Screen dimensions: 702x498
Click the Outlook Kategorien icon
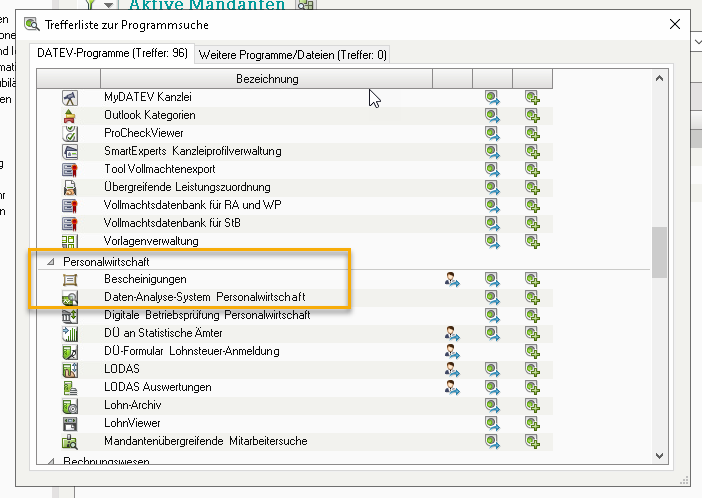(71, 116)
